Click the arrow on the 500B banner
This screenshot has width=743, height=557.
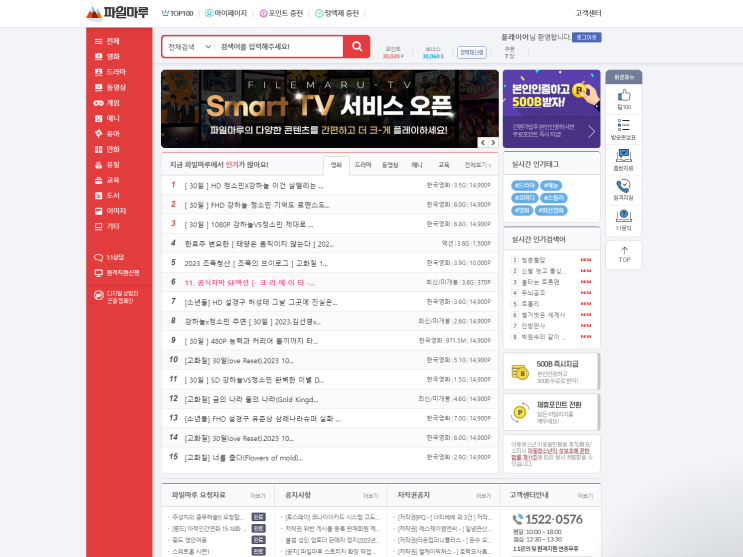591,131
